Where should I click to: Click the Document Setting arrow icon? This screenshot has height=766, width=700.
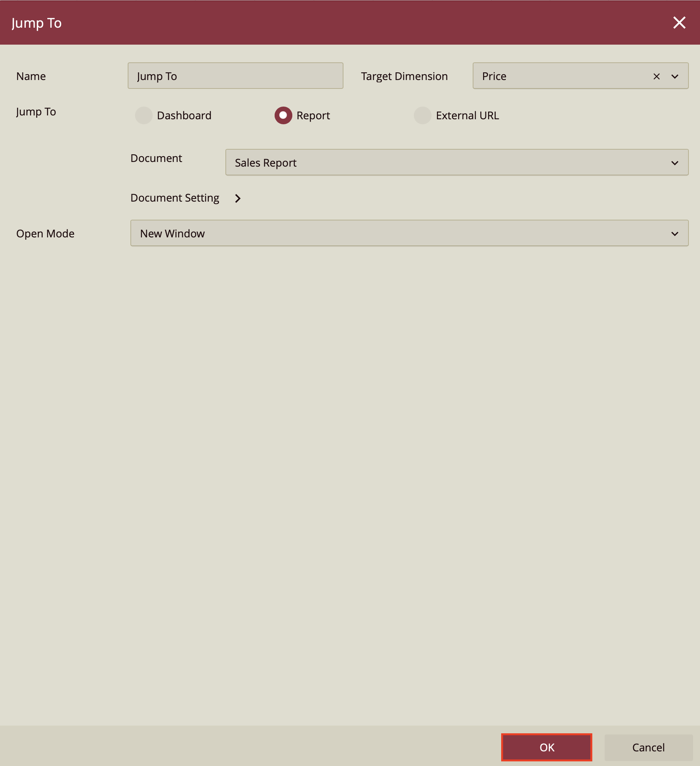tap(238, 199)
